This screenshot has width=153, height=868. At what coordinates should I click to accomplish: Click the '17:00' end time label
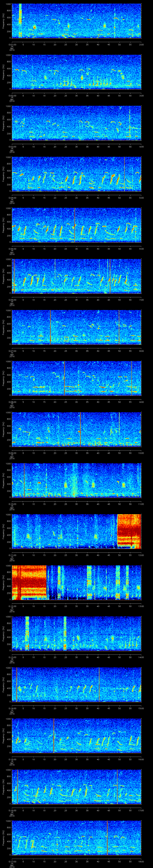point(141,810)
